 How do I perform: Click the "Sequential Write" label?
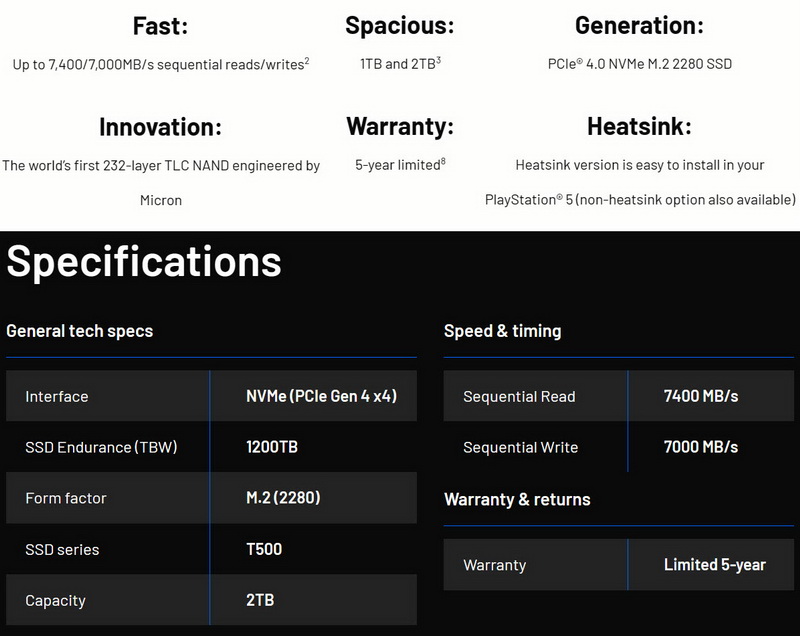[x=520, y=447]
